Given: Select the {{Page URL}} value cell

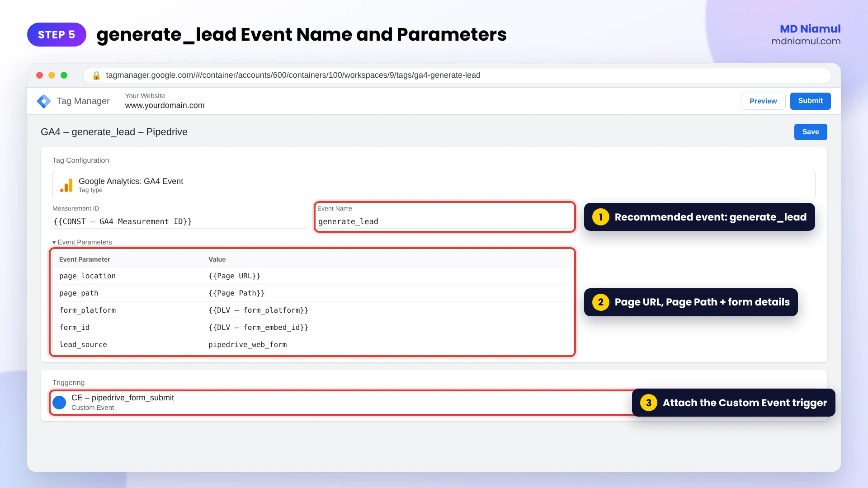Looking at the screenshot, I should [x=234, y=276].
